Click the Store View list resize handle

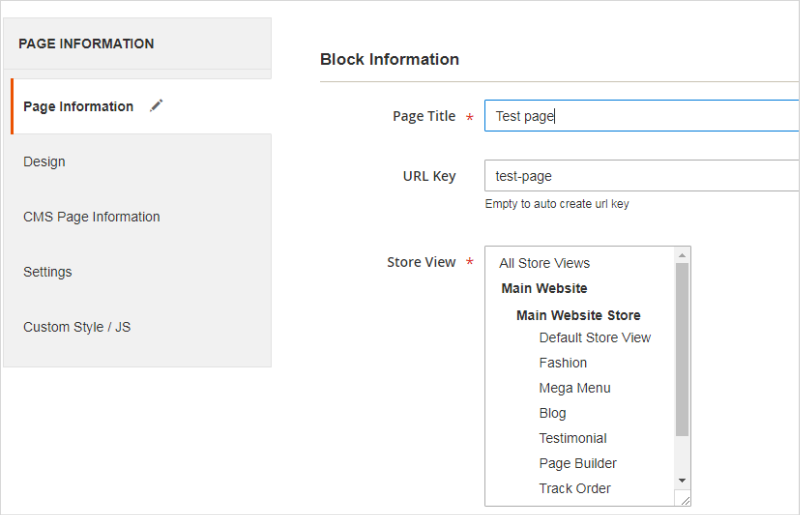pos(683,499)
